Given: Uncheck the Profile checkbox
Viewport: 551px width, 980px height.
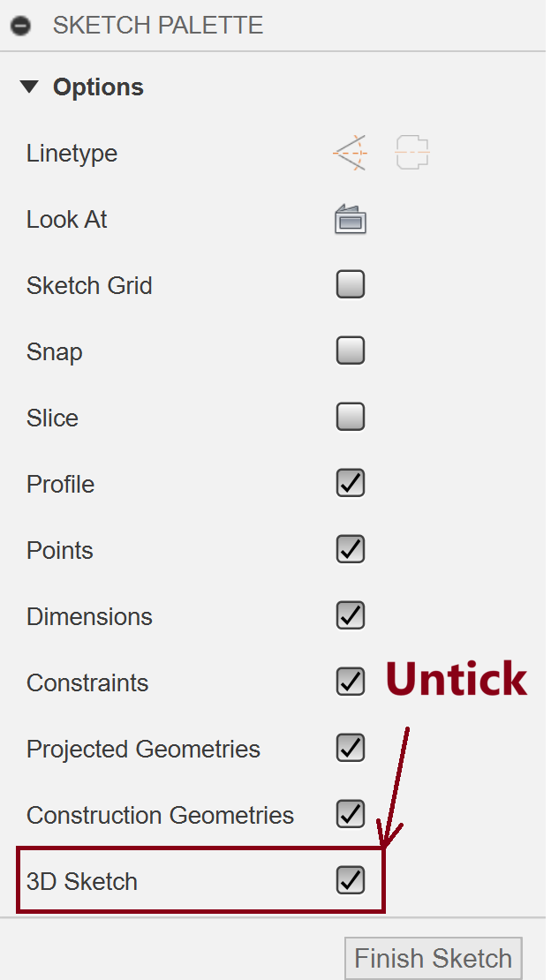Looking at the screenshot, I should coord(351,483).
